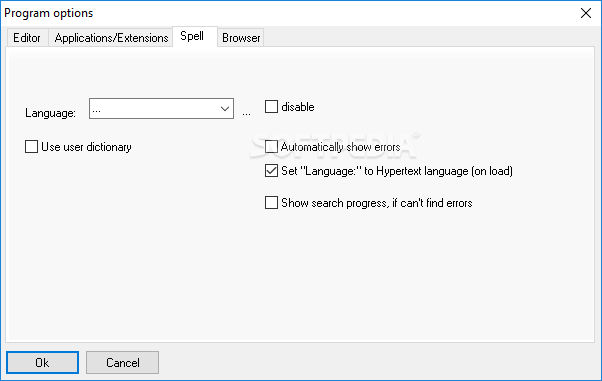This screenshot has width=602, height=381.
Task: Confirm with the Ok button
Action: pos(42,362)
